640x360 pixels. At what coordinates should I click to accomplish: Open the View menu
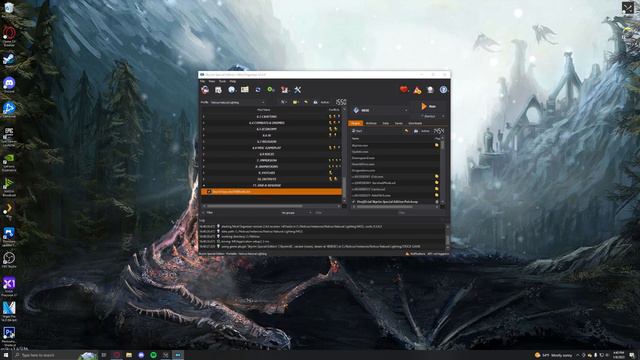212,82
